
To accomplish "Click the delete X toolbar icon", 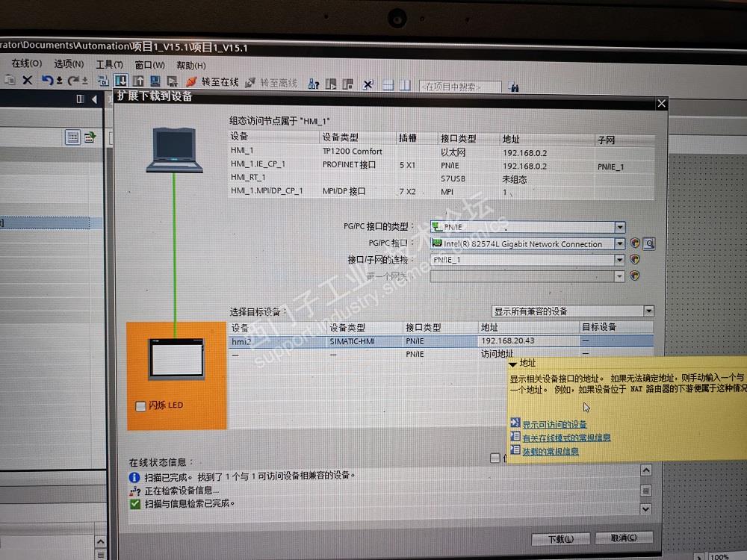I will (x=28, y=80).
